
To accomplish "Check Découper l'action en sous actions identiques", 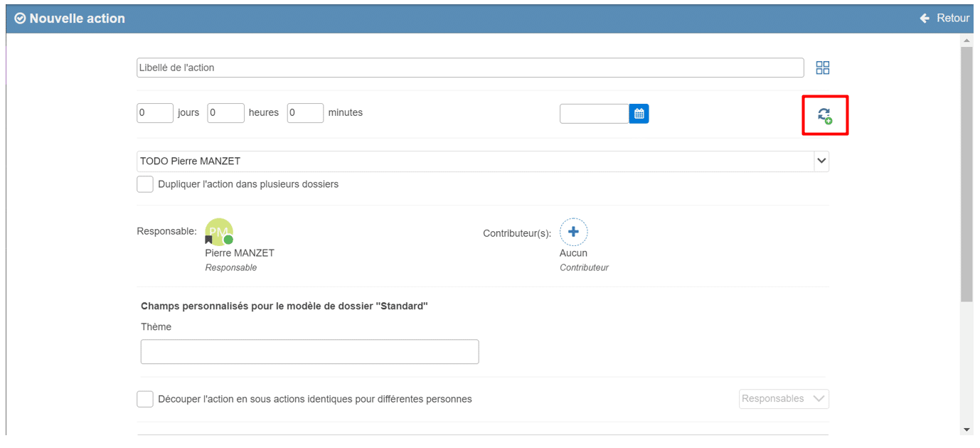I will click(145, 399).
